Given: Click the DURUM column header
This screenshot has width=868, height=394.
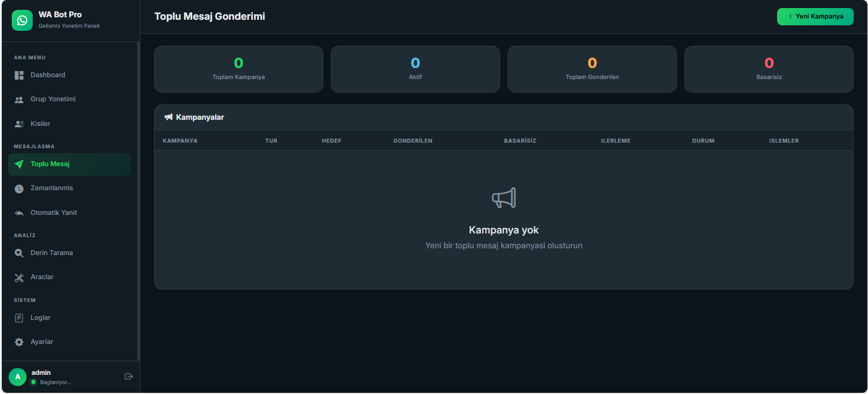Looking at the screenshot, I should click(703, 141).
